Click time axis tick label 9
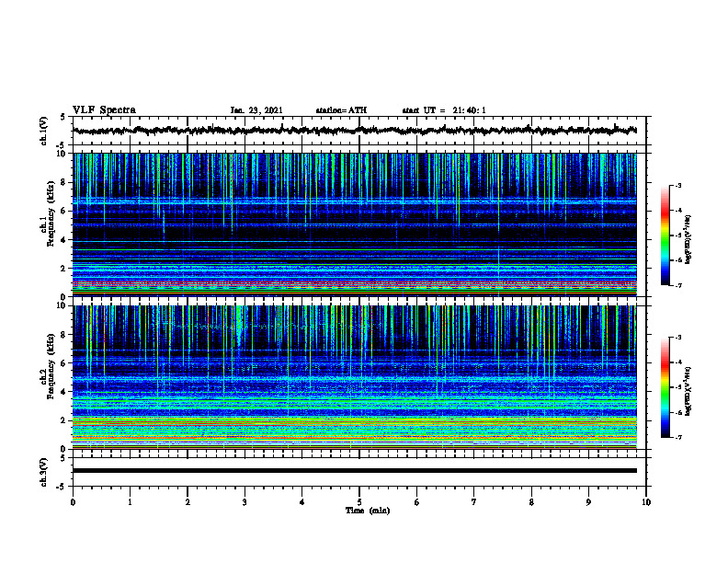728x563 pixels. pos(588,502)
